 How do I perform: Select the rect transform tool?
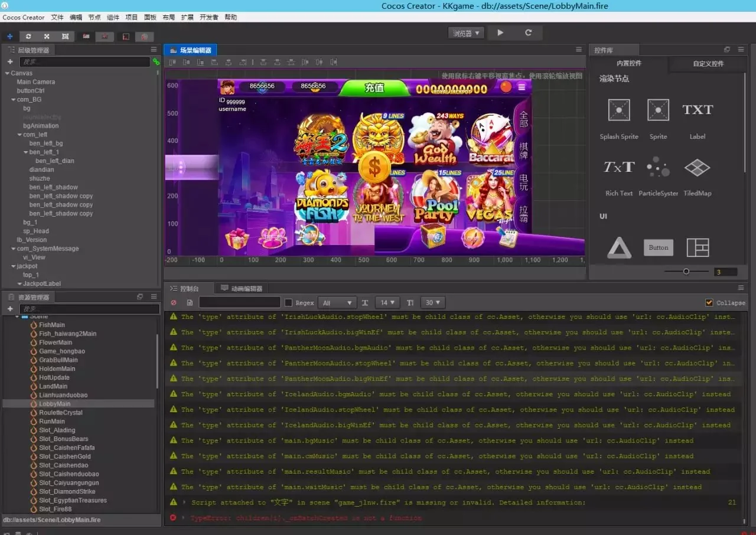tap(65, 37)
